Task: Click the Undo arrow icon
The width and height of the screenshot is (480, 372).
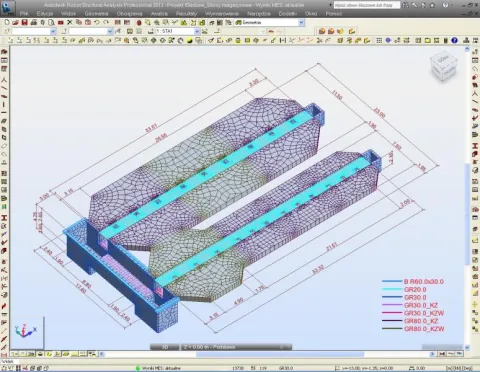Action: (x=97, y=22)
